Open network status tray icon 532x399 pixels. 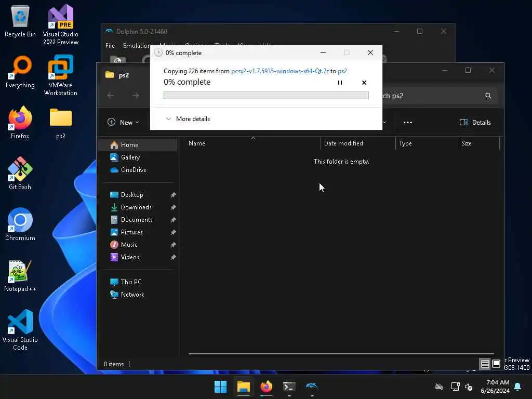click(455, 387)
